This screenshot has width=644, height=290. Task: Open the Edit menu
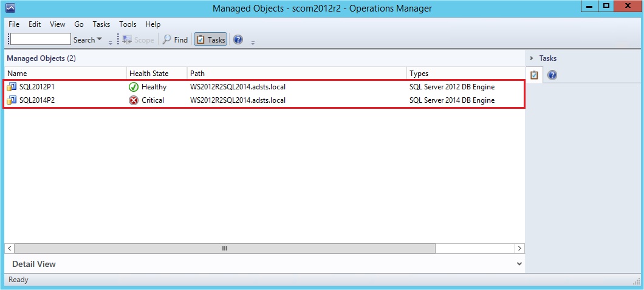[x=35, y=24]
